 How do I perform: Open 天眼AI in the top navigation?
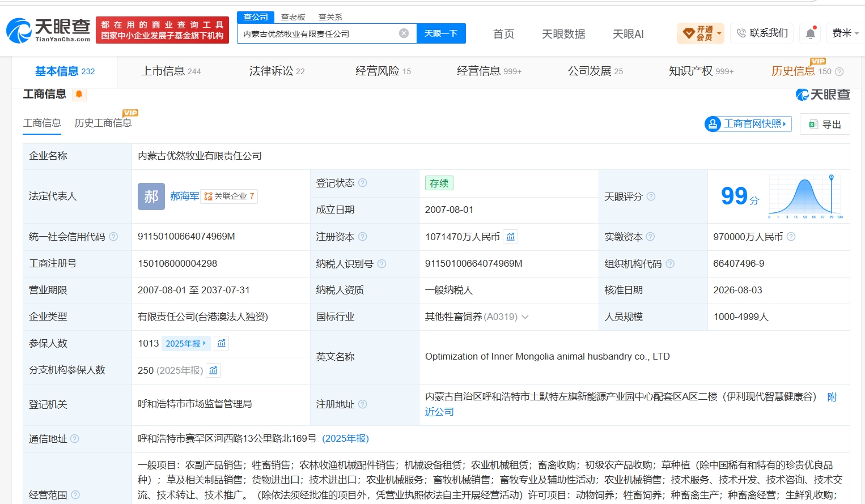coord(628,34)
